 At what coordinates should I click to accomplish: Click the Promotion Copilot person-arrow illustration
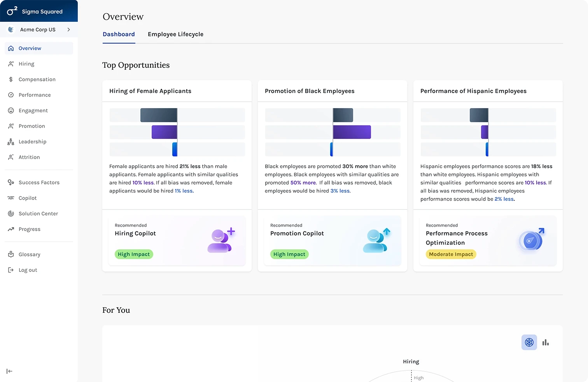pos(376,240)
